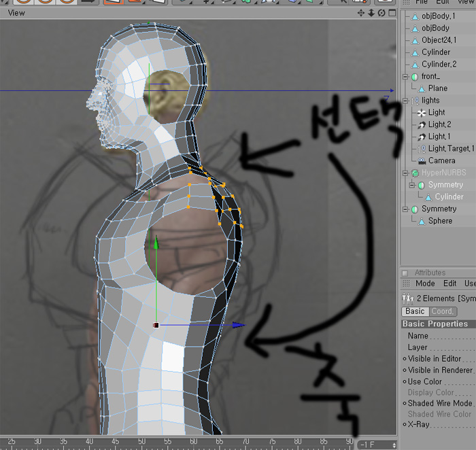Select the bottom Symmetry icon above Sphere

[415, 209]
